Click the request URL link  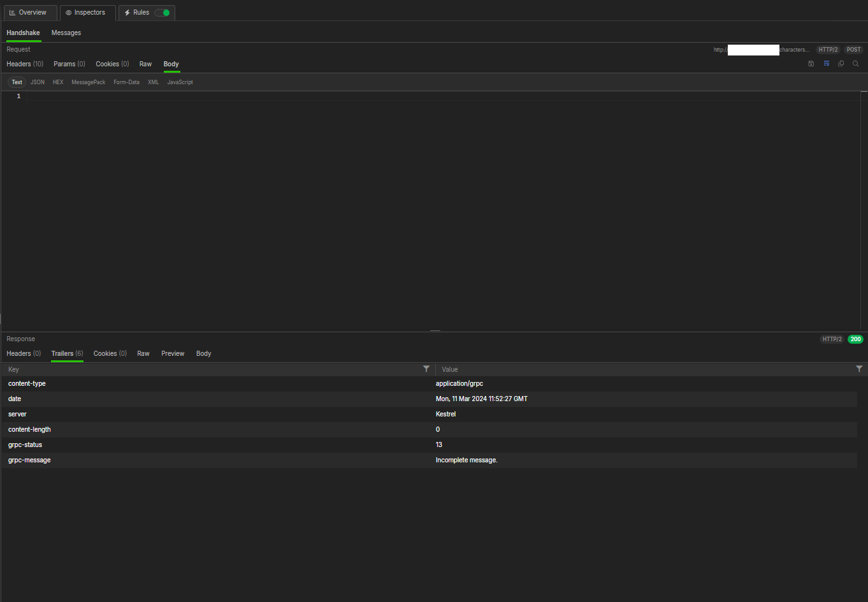[x=761, y=50]
